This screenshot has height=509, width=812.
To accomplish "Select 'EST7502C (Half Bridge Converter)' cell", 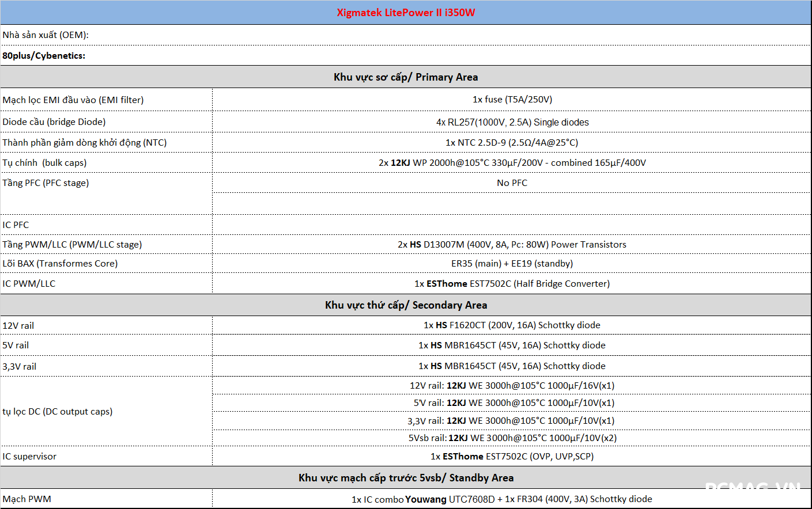I will (x=512, y=284).
